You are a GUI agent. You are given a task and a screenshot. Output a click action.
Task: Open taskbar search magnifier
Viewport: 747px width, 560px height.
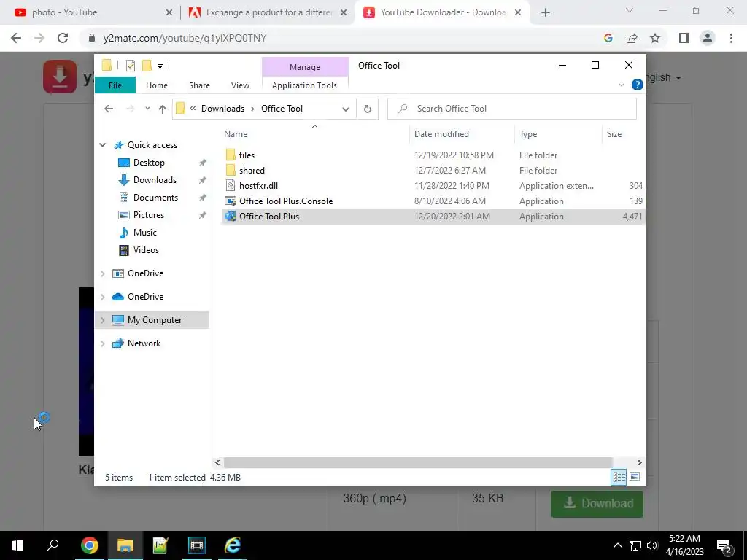53,545
